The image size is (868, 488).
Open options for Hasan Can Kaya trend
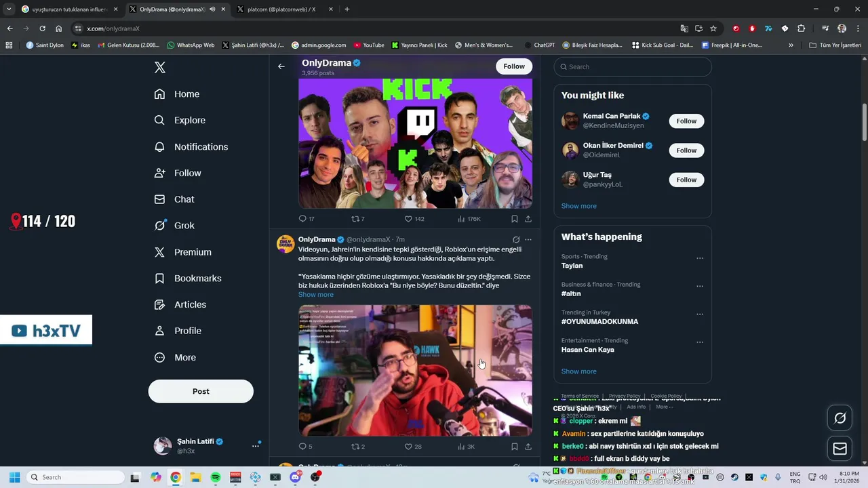coord(700,342)
